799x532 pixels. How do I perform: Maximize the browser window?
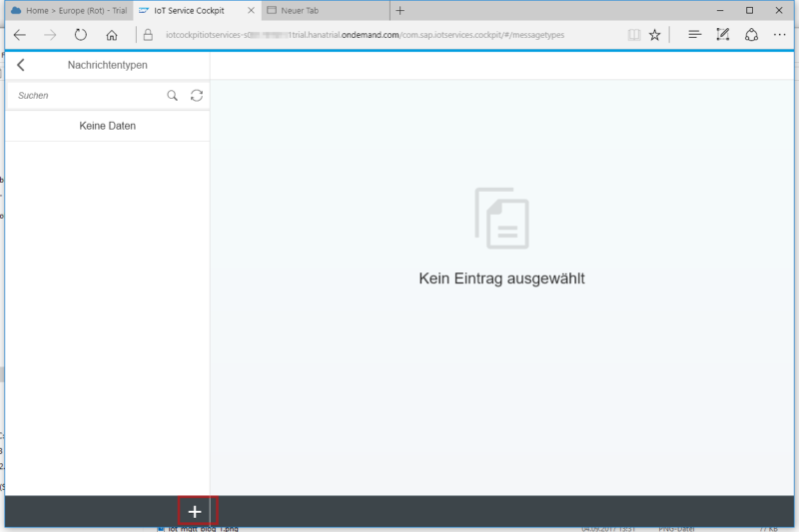[750, 10]
